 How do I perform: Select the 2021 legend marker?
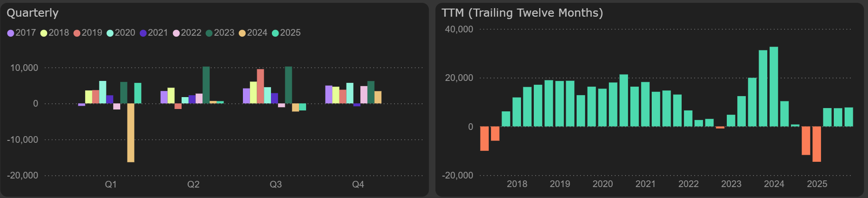click(143, 33)
